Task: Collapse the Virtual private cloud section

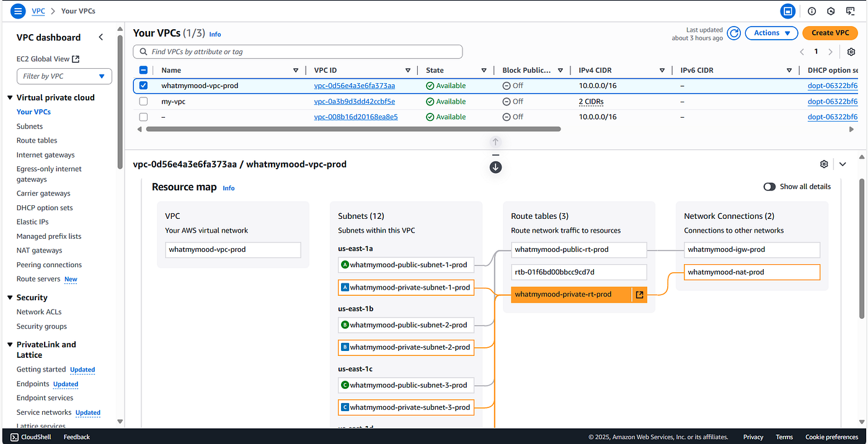Action: 10,97
